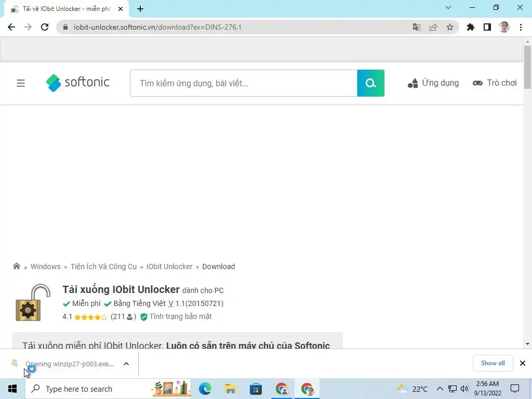Focus the Tìm kiếm ứng dụng search field
This screenshot has width=532, height=399.
(244, 83)
